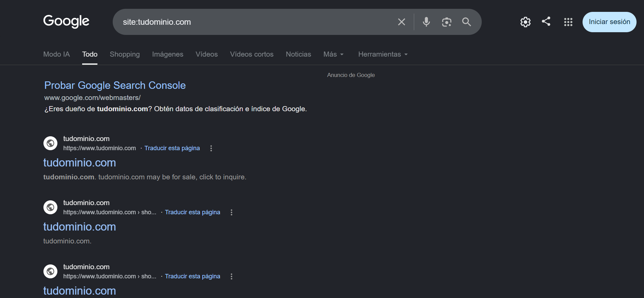The width and height of the screenshot is (644, 298).
Task: Click Traducir esta página on second result
Action: coord(192,212)
